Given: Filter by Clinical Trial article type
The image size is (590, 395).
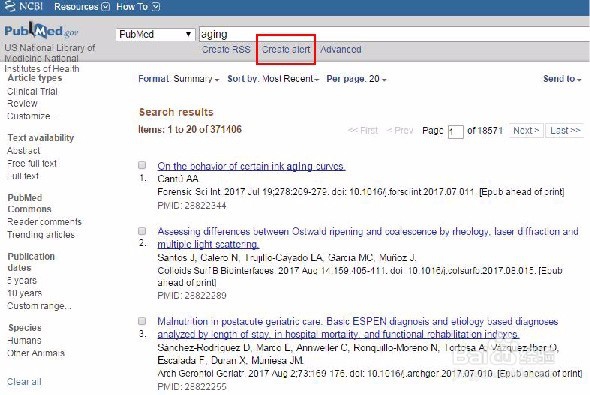Looking at the screenshot, I should tap(32, 91).
